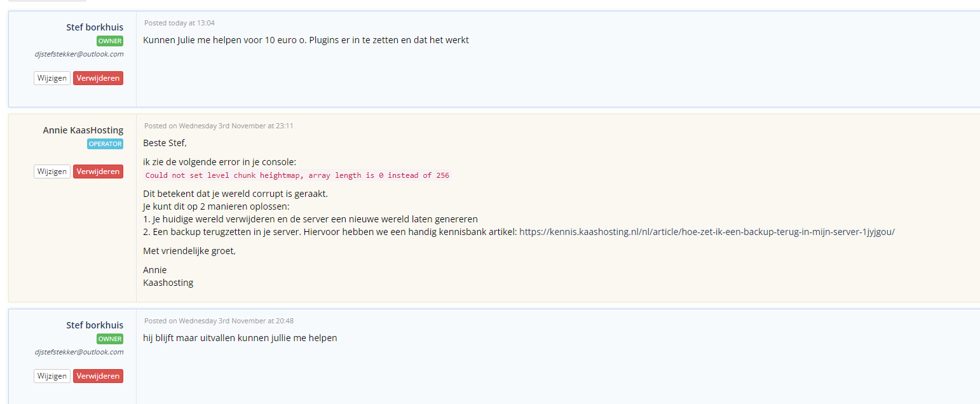Click the "hij blijft maar uitvallen" message text
The width and height of the screenshot is (980, 404).
point(240,338)
